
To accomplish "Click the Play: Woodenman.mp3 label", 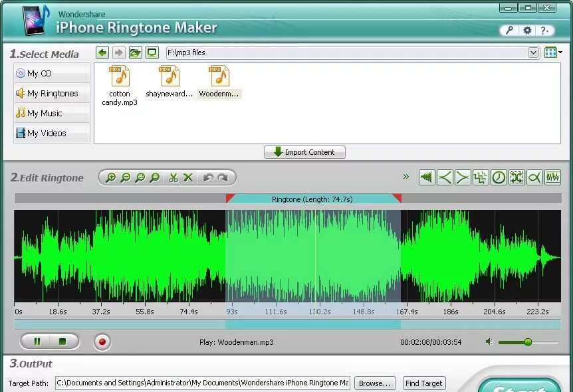I will click(x=237, y=342).
